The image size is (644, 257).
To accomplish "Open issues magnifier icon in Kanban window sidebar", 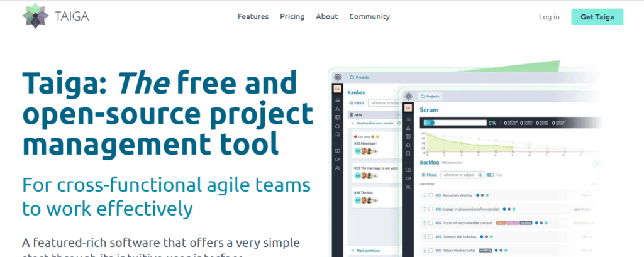I will click(337, 126).
